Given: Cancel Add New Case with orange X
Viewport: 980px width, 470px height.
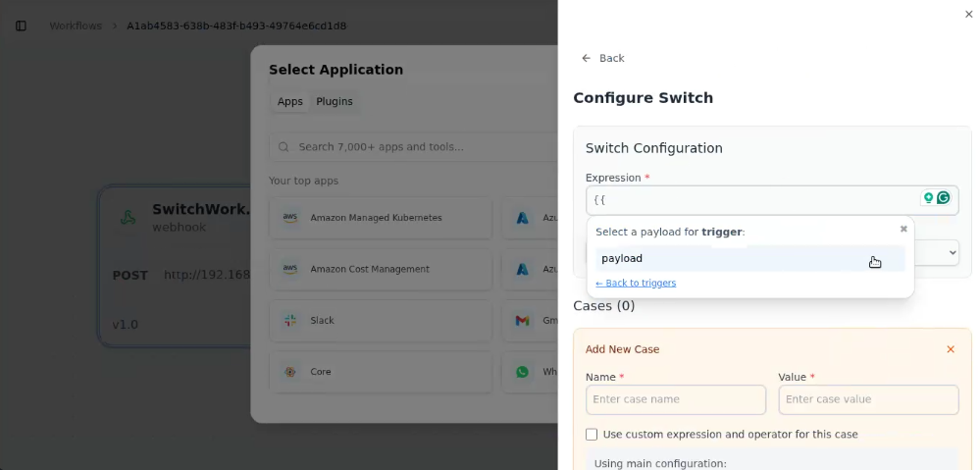Looking at the screenshot, I should point(950,349).
